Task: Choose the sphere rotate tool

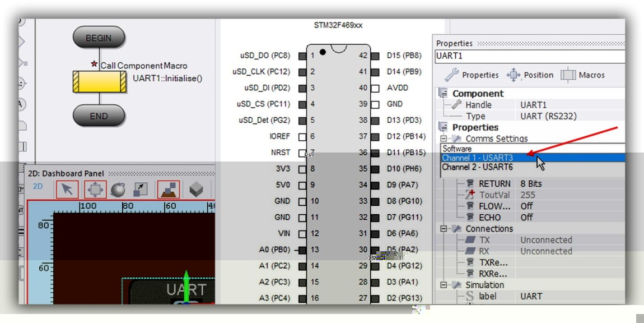Action: pyautogui.click(x=118, y=190)
